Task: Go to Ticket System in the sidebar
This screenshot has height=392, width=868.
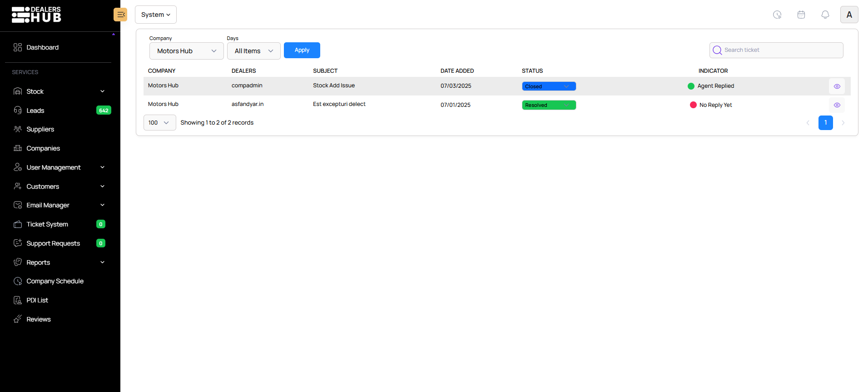Action: click(x=47, y=224)
